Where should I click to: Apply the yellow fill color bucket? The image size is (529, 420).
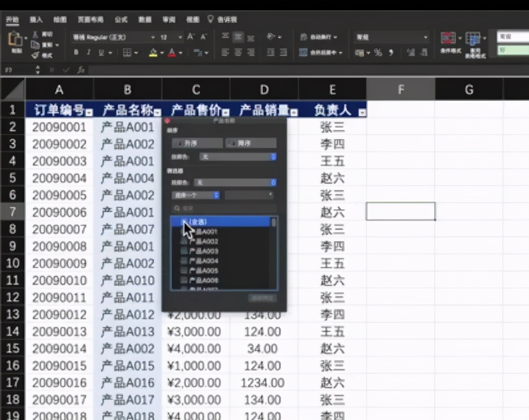[153, 53]
